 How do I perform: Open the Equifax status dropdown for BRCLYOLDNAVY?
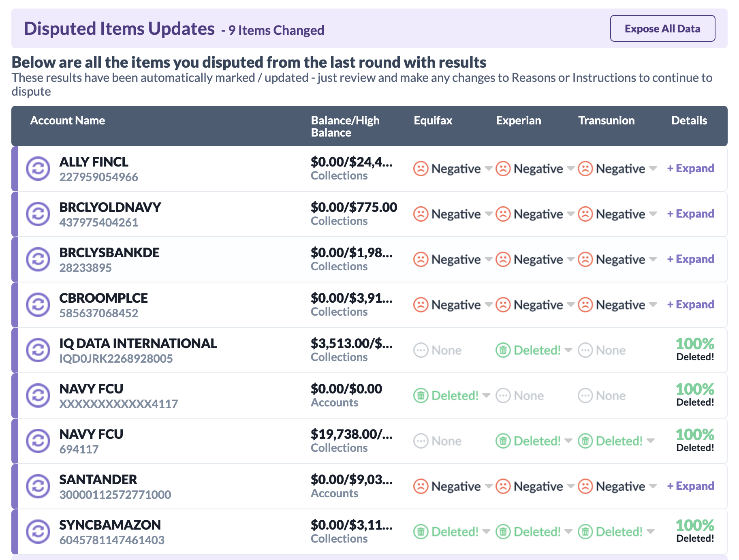click(488, 214)
